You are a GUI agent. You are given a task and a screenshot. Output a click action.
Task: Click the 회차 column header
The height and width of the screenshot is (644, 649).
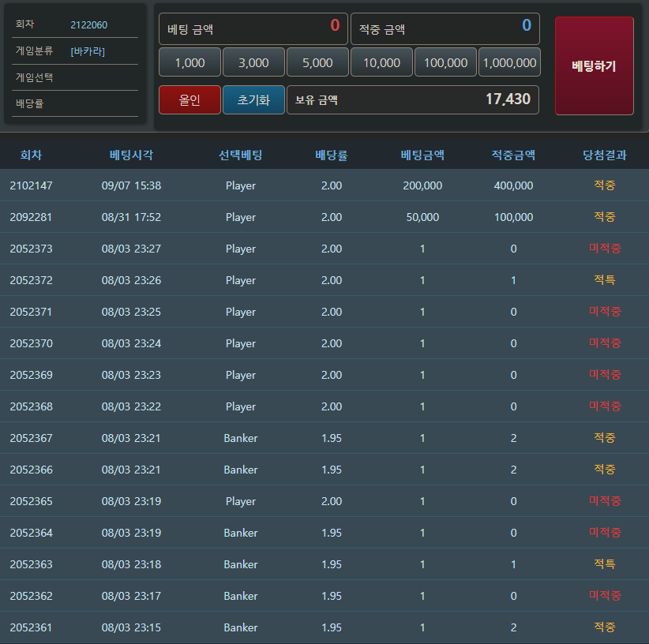[31, 155]
